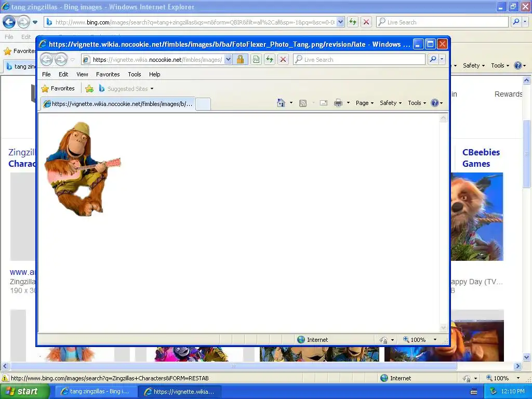Click the Read Mail icon in the command bar

[x=324, y=103]
